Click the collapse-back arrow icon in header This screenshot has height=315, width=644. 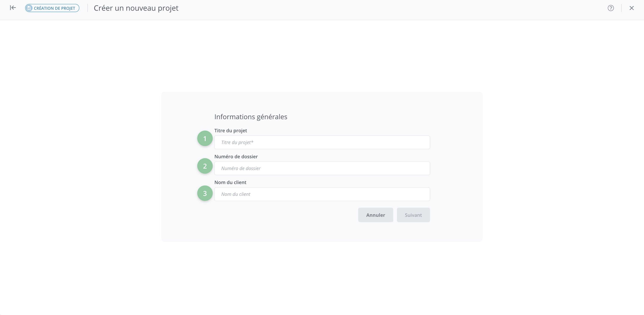pos(13,8)
